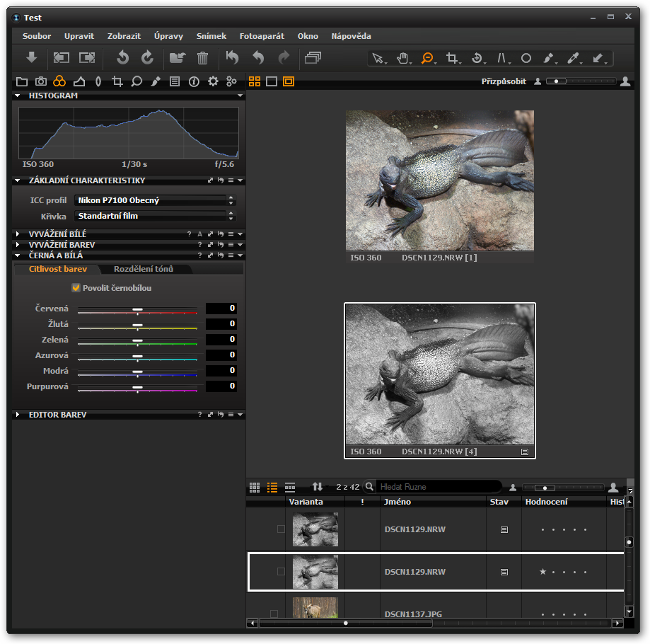Click the Stav column header

(504, 502)
